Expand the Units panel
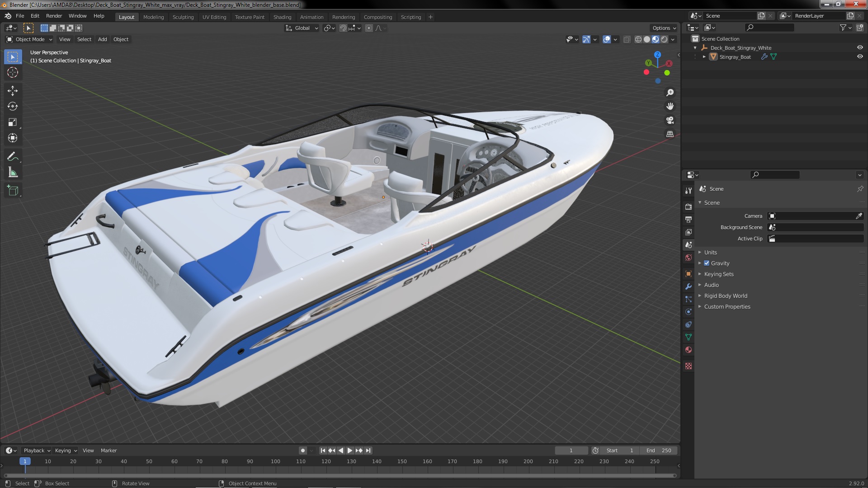Screen dimensions: 868x488 [710, 252]
